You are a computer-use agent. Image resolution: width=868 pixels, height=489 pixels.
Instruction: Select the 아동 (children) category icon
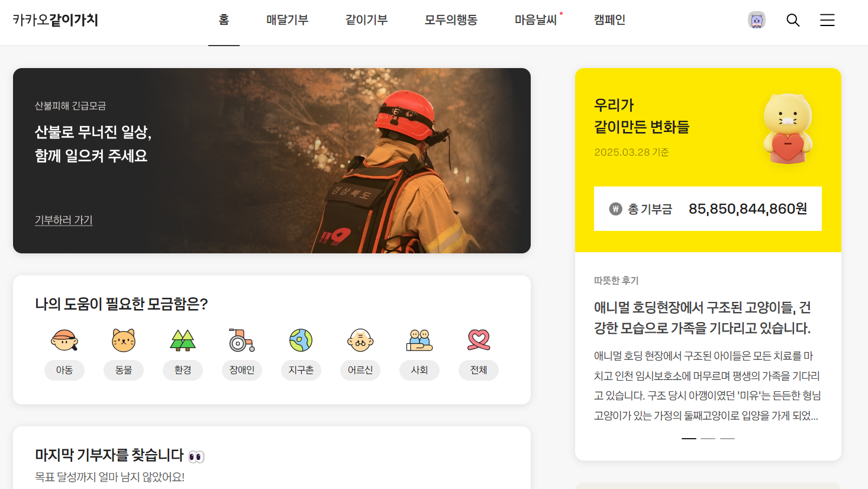pyautogui.click(x=64, y=340)
